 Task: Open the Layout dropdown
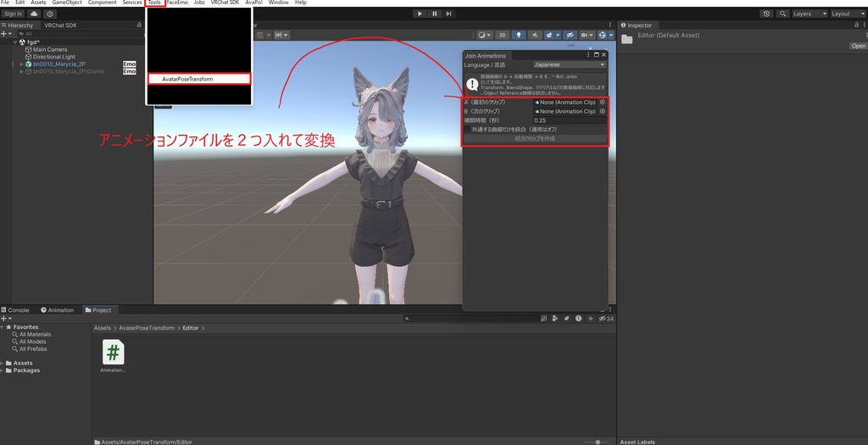coord(848,14)
